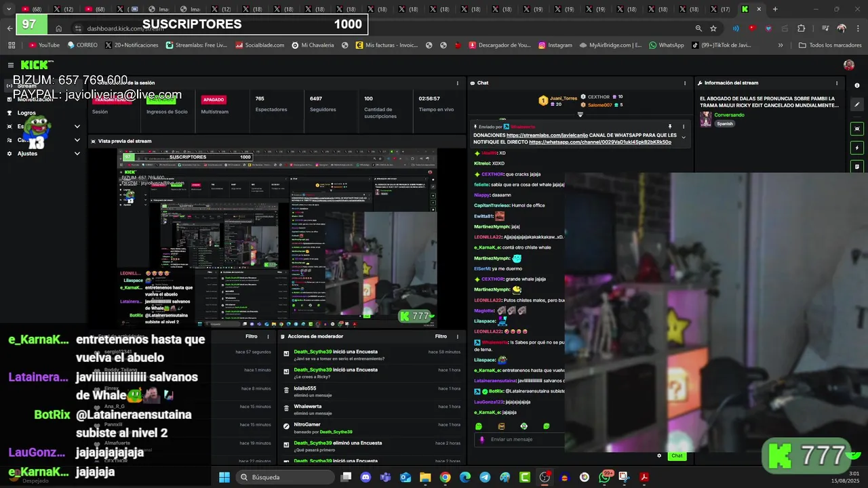Open the Socialblade.com bookmark

[x=260, y=45]
